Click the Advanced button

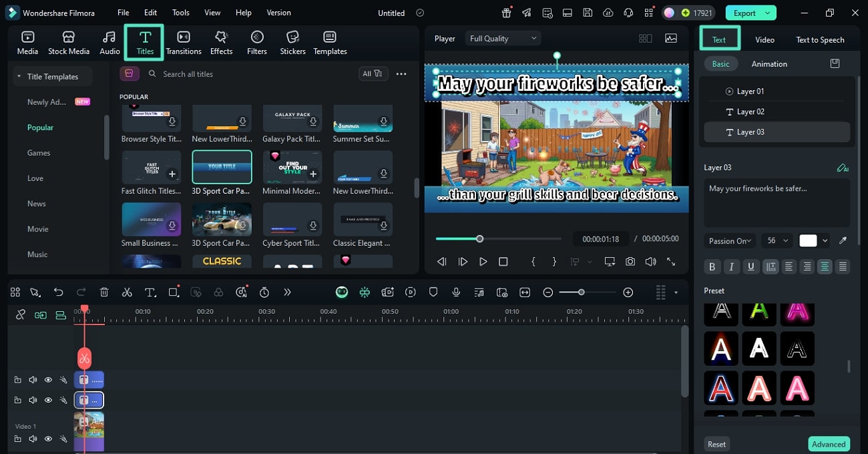click(x=829, y=444)
